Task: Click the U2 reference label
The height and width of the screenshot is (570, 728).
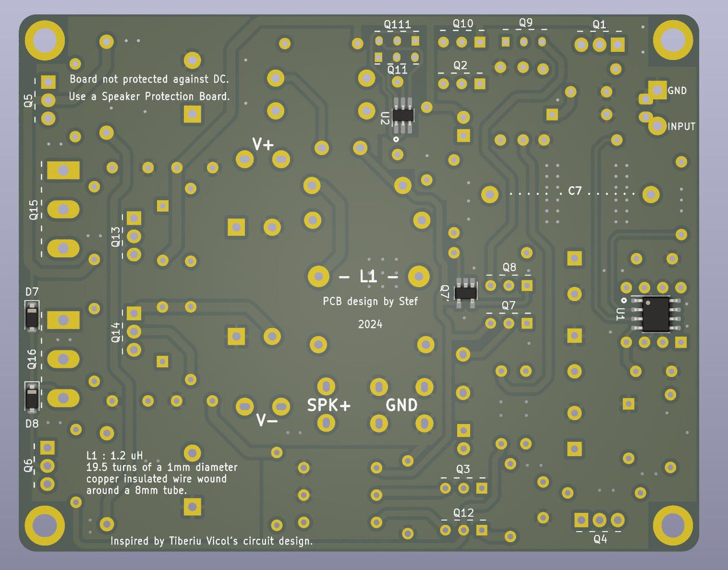Action: click(385, 119)
